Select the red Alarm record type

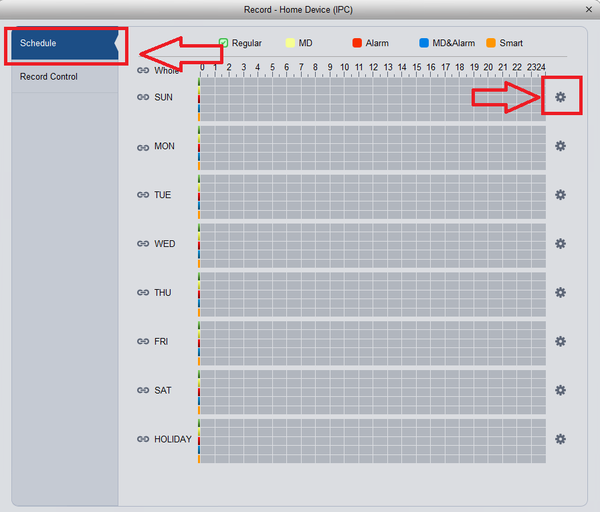[x=357, y=43]
